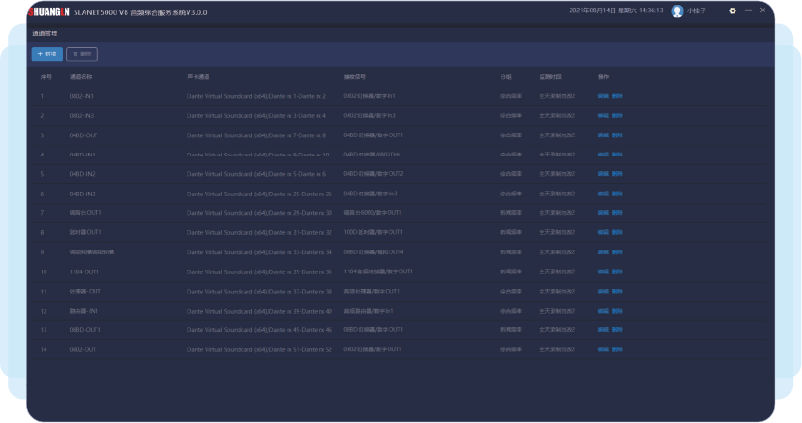Open settings via the gear icon

tap(732, 11)
